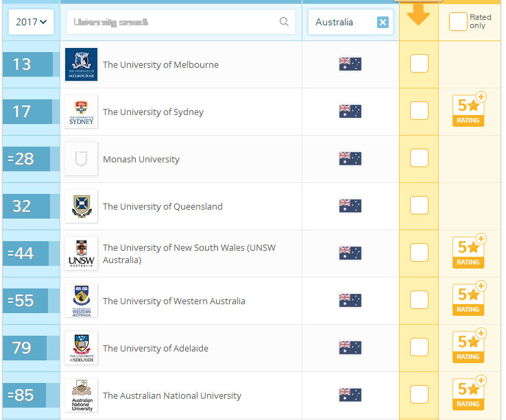The image size is (506, 420).
Task: Open The University of Western Australia link
Action: coord(174,301)
